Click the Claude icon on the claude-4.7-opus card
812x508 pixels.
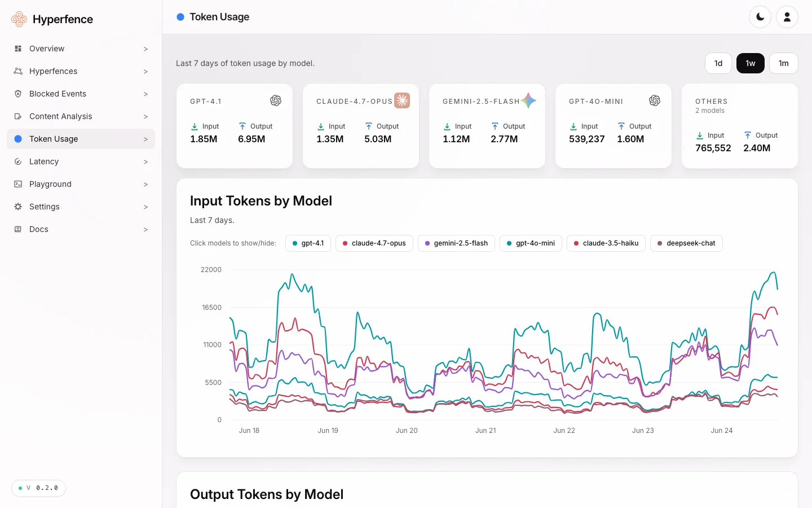click(402, 100)
